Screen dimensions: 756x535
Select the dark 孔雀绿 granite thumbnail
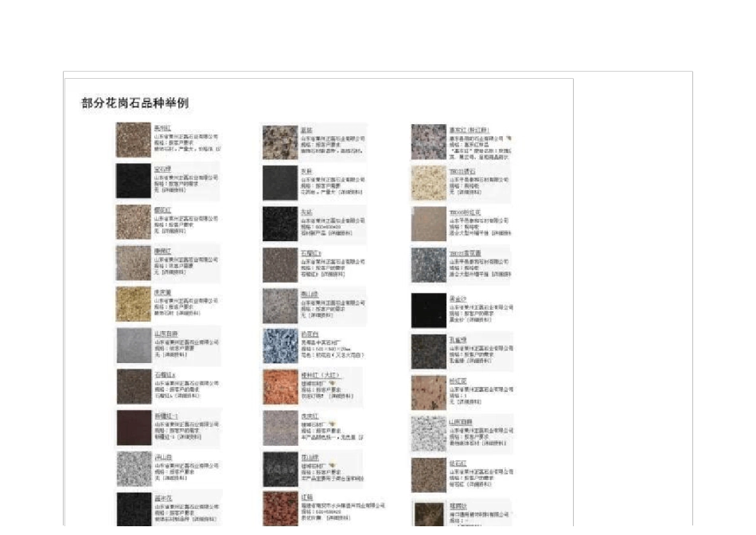coord(429,352)
